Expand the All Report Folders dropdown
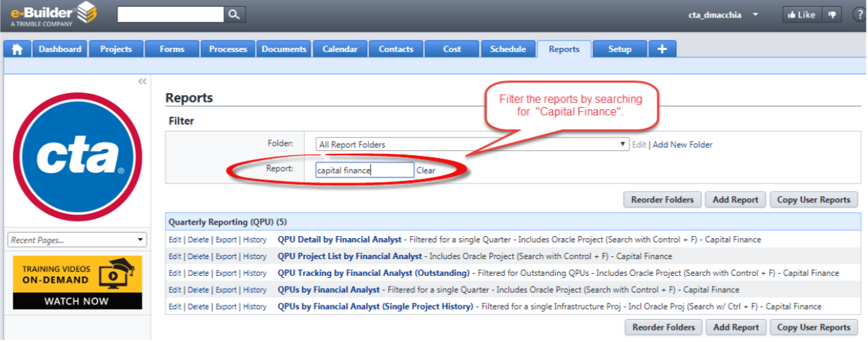 472,144
